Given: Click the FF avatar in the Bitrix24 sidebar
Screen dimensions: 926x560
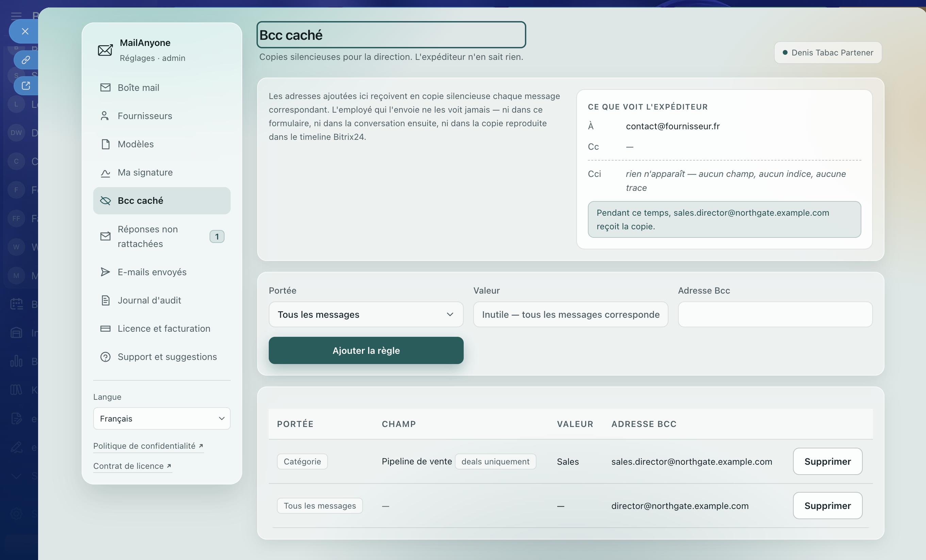Looking at the screenshot, I should [x=16, y=218].
